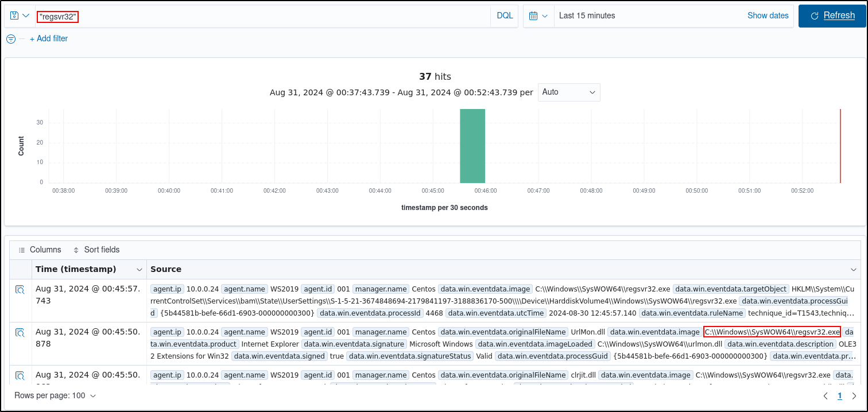The height and width of the screenshot is (412, 868).
Task: Inspect the 00:45:57.743 document via magnifier icon
Action: 20,289
